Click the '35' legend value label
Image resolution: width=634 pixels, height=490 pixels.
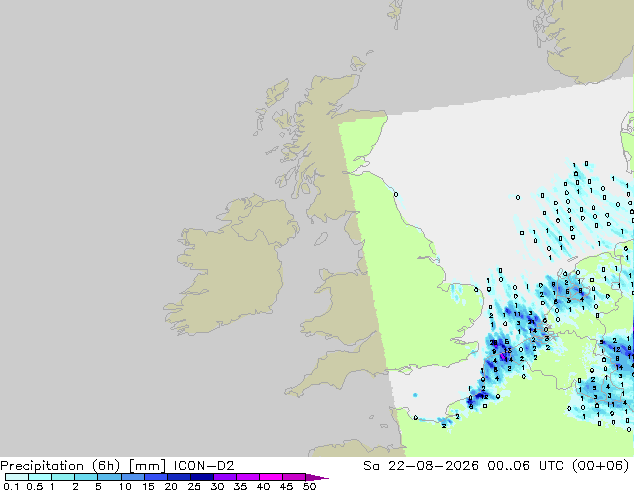[240, 486]
